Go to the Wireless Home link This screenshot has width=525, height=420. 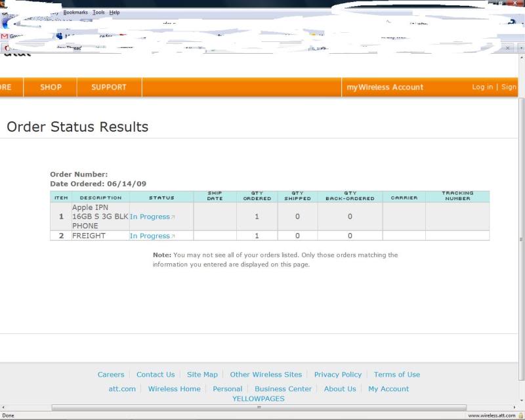175,389
